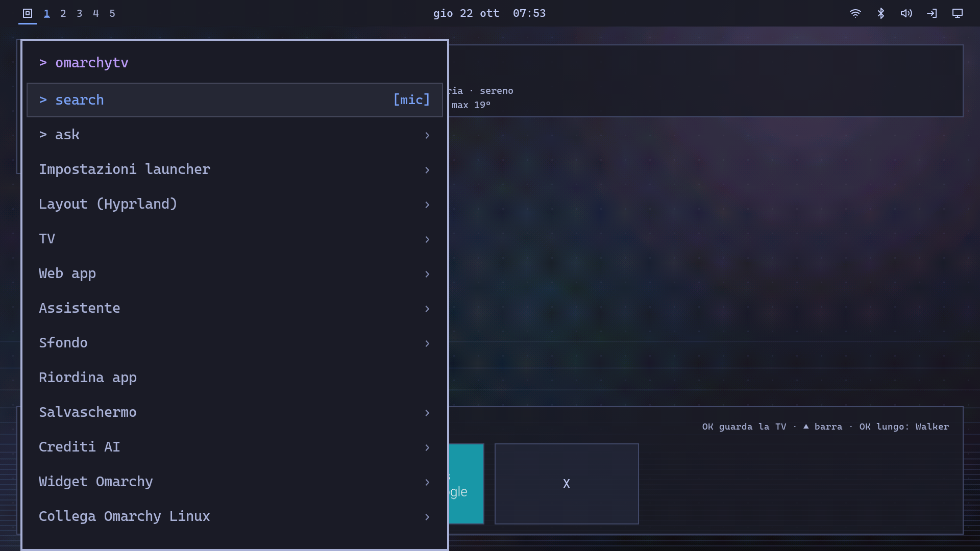Expand the ask row chevron
This screenshot has height=551, width=980.
(x=427, y=135)
